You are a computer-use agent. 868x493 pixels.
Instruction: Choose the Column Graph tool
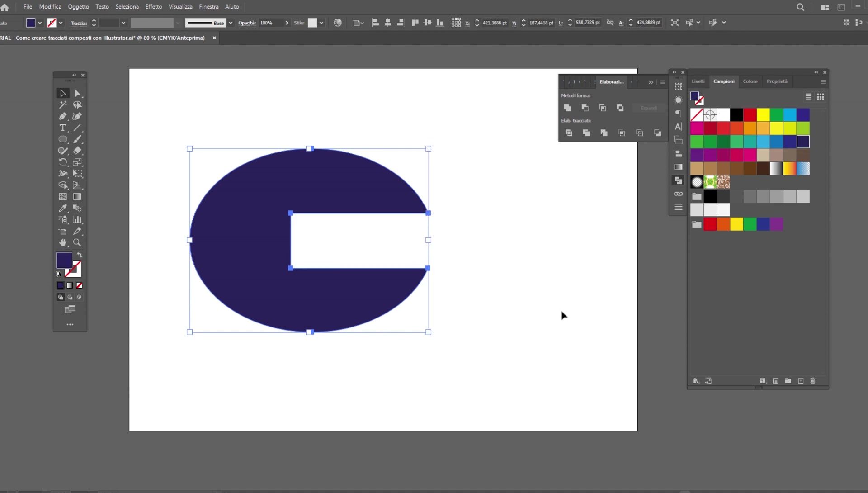coord(77,220)
